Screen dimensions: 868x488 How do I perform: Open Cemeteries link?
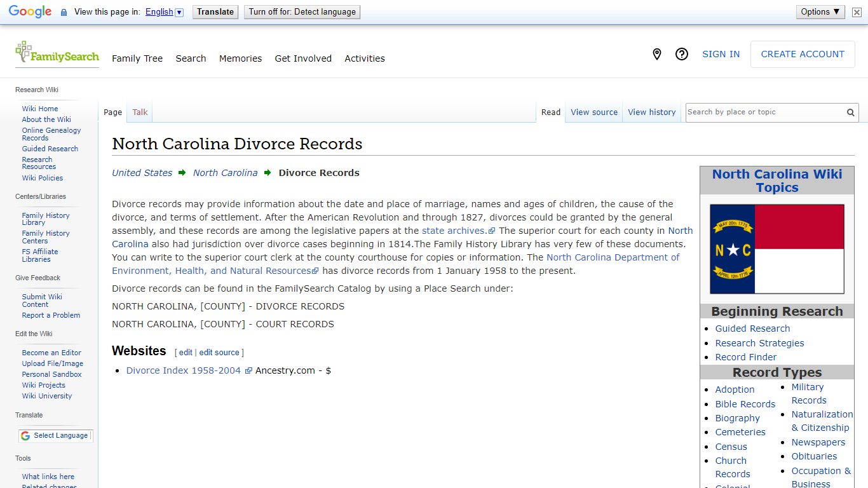click(x=740, y=432)
